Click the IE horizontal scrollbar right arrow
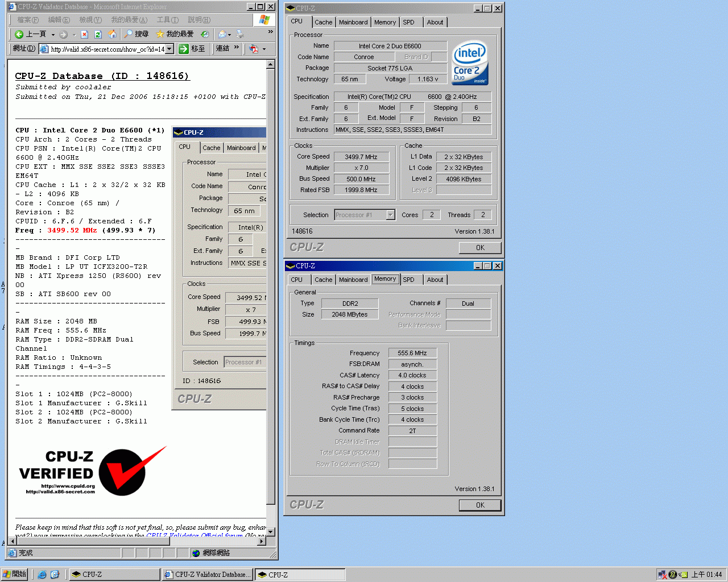728x582 pixels. (x=262, y=541)
